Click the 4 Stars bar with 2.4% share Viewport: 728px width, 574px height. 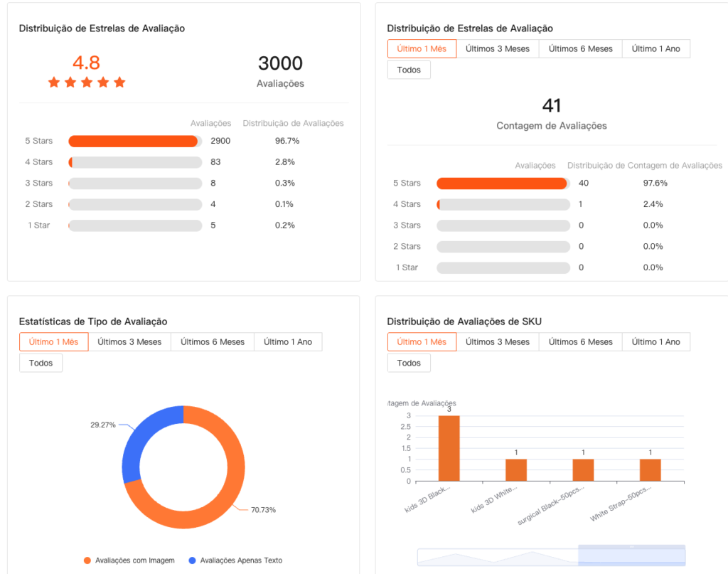tap(503, 204)
